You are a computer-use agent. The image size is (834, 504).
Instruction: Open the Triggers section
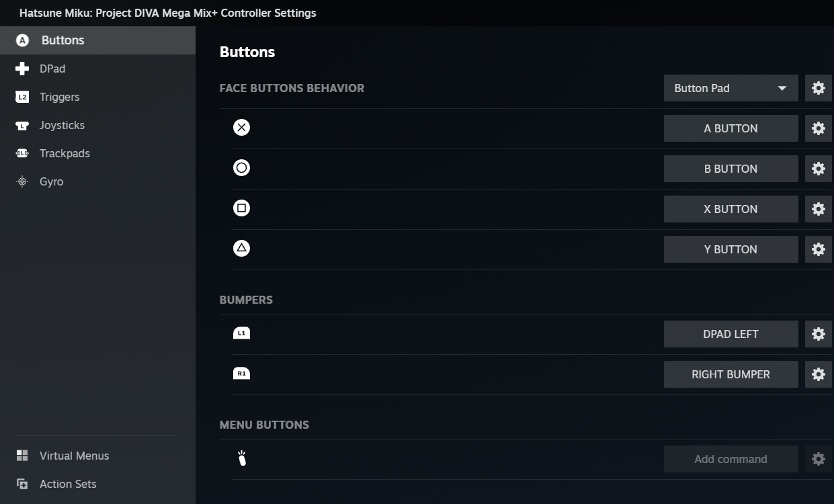[x=59, y=97]
